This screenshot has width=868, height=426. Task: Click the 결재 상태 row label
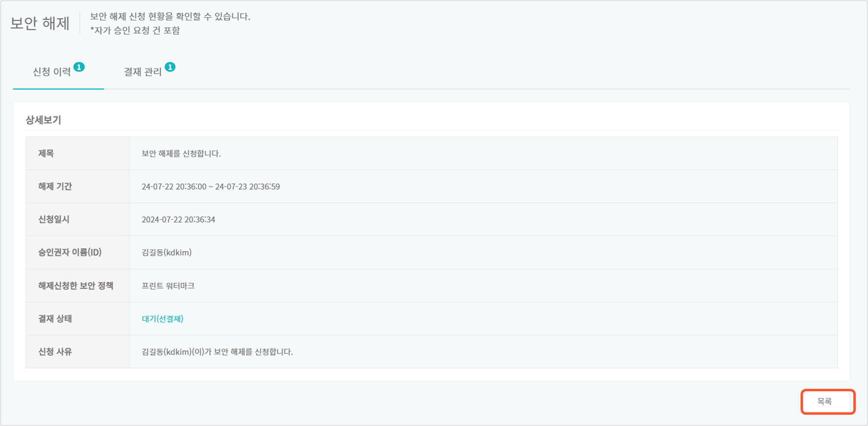point(55,319)
